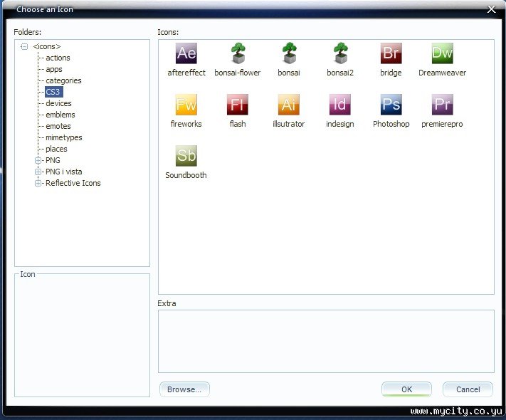
Task: Open the places folder
Action: click(56, 149)
